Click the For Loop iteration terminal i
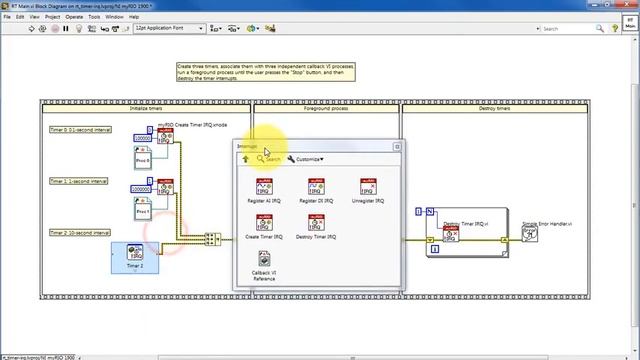This screenshot has height=360, width=640. (x=435, y=249)
